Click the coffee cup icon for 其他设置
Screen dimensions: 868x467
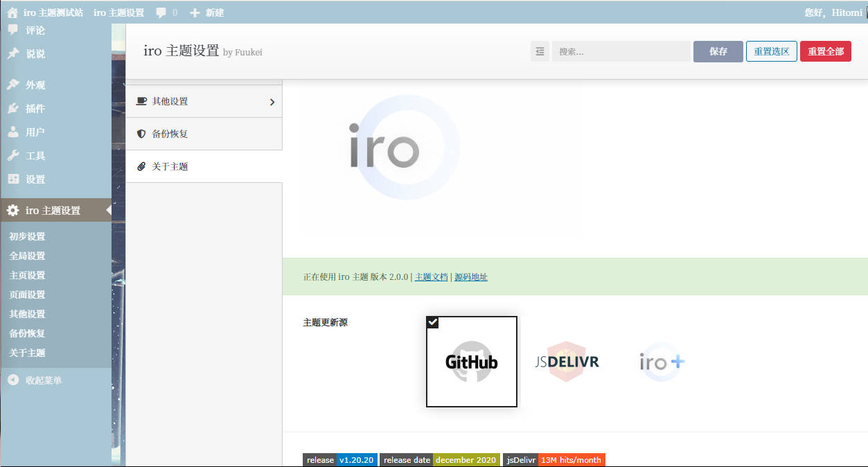point(141,101)
